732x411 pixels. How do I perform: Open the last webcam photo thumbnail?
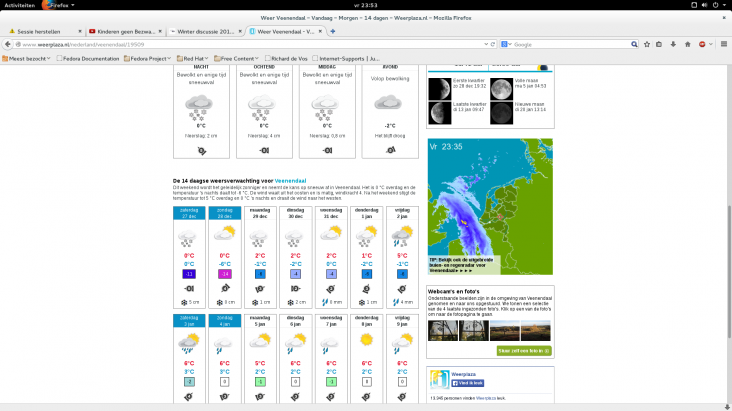[x=535, y=331]
